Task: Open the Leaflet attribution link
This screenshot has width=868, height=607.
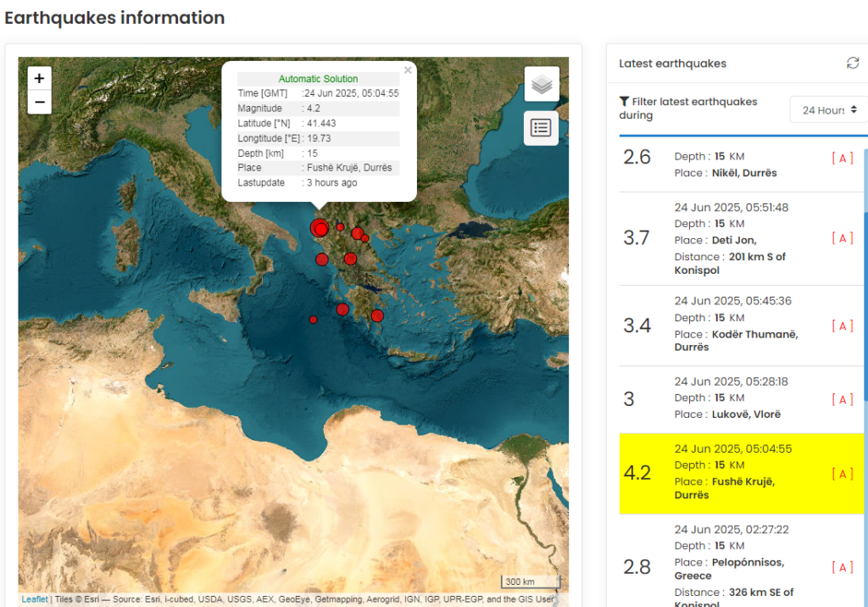Action: (35, 599)
